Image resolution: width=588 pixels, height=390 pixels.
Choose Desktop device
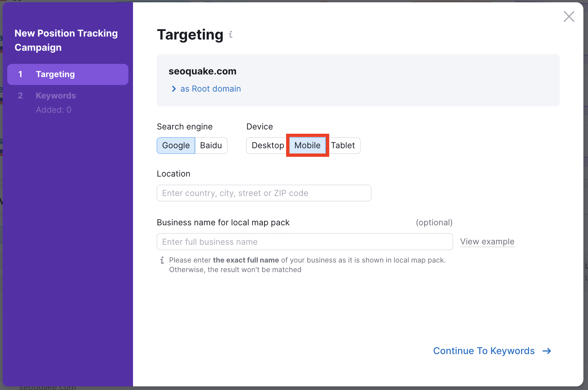(268, 146)
